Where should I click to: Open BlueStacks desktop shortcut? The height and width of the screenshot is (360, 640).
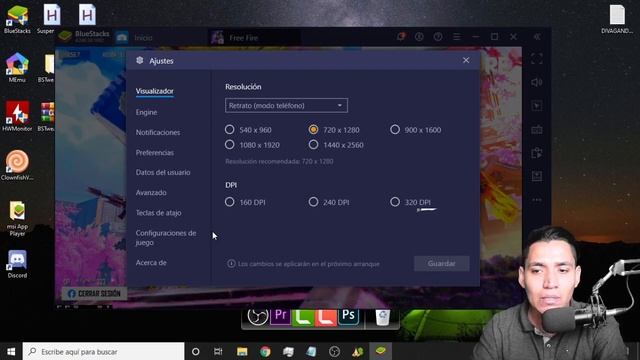coord(17,19)
